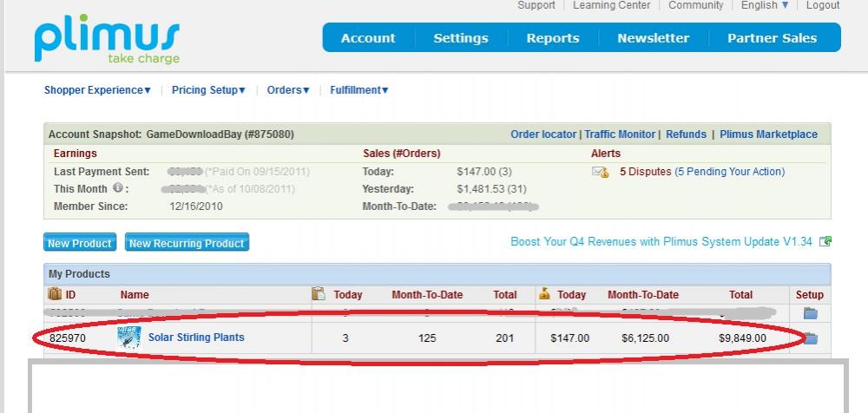Click the Logout link

coord(823,5)
